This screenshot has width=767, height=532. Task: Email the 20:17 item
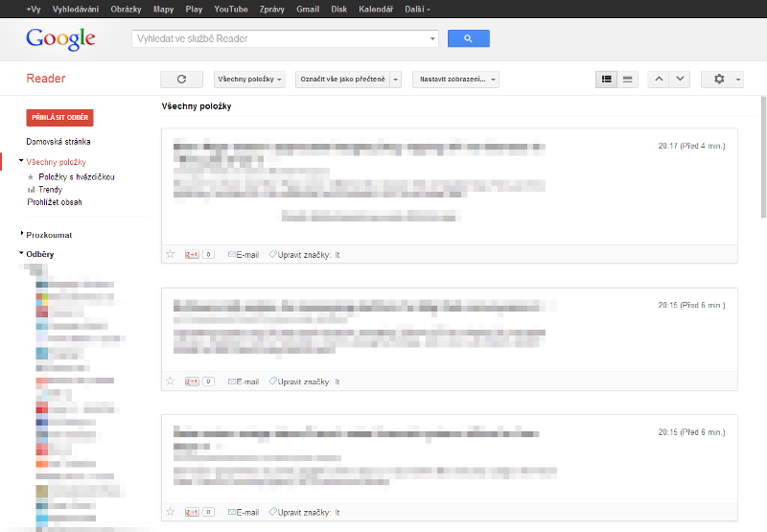(x=244, y=255)
